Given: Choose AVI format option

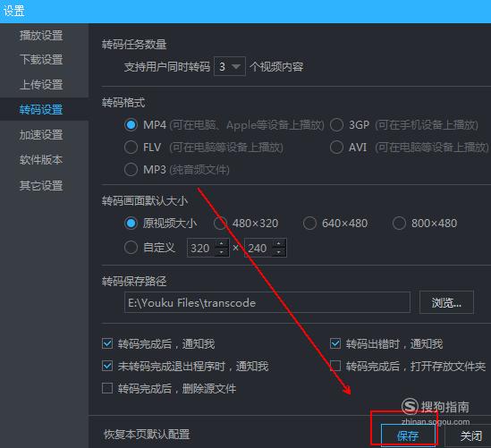Looking at the screenshot, I should click(x=336, y=148).
